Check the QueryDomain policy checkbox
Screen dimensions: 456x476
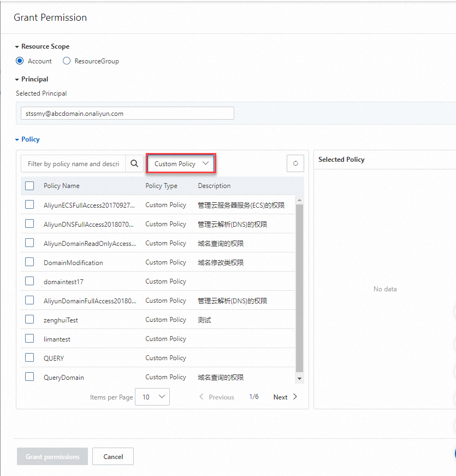(29, 377)
